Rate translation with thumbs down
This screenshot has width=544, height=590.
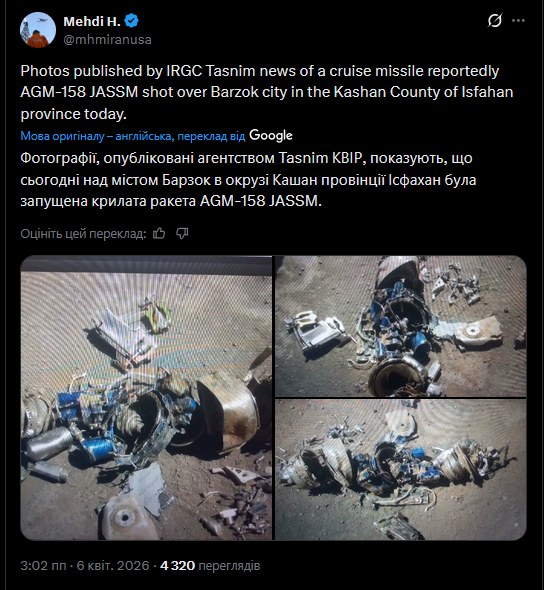(x=182, y=234)
